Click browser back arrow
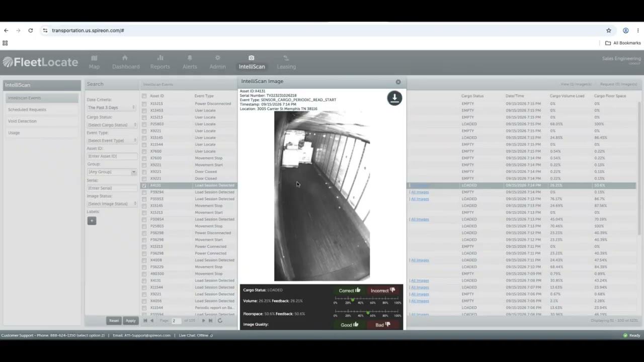The height and width of the screenshot is (362, 644). pos(6,30)
